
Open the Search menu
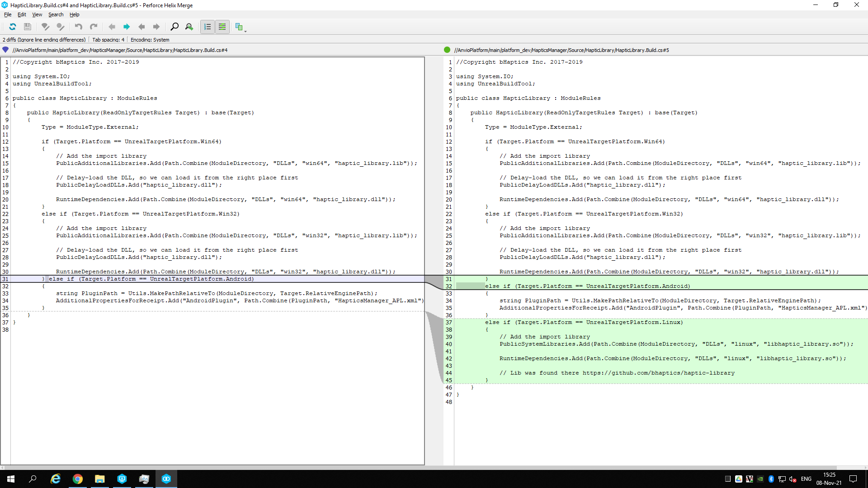[56, 14]
